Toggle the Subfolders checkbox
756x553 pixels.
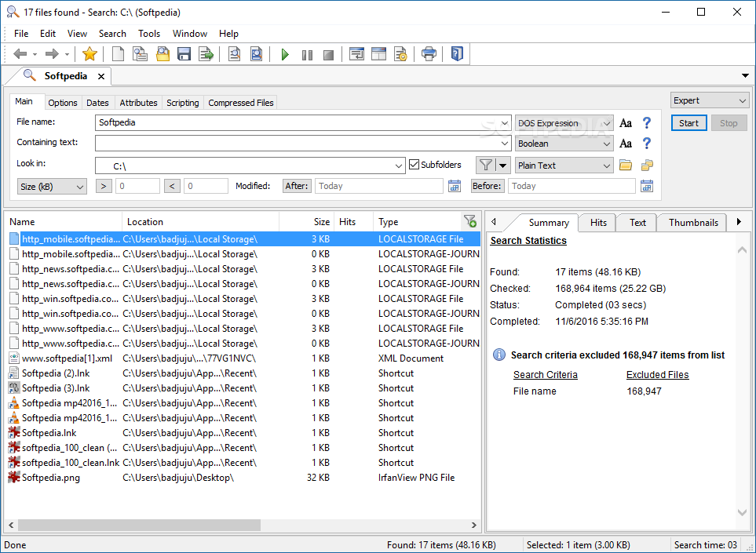pyautogui.click(x=414, y=165)
